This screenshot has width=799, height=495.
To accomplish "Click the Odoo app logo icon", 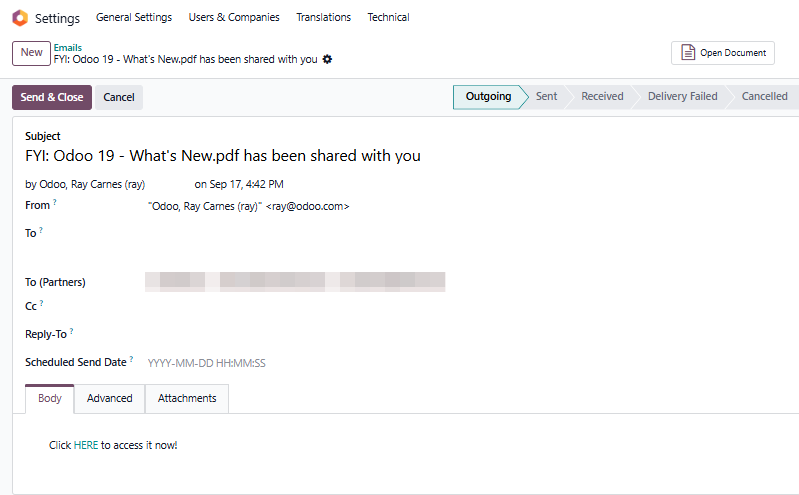I will 20,18.
